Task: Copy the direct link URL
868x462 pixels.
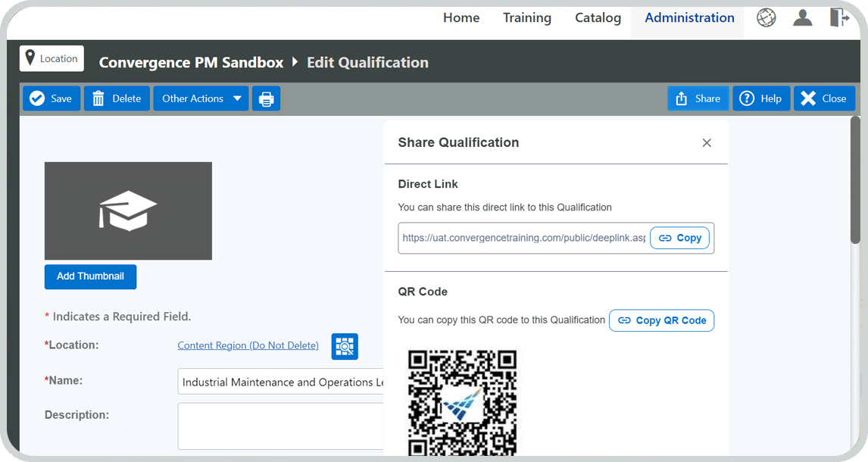Action: pos(679,238)
